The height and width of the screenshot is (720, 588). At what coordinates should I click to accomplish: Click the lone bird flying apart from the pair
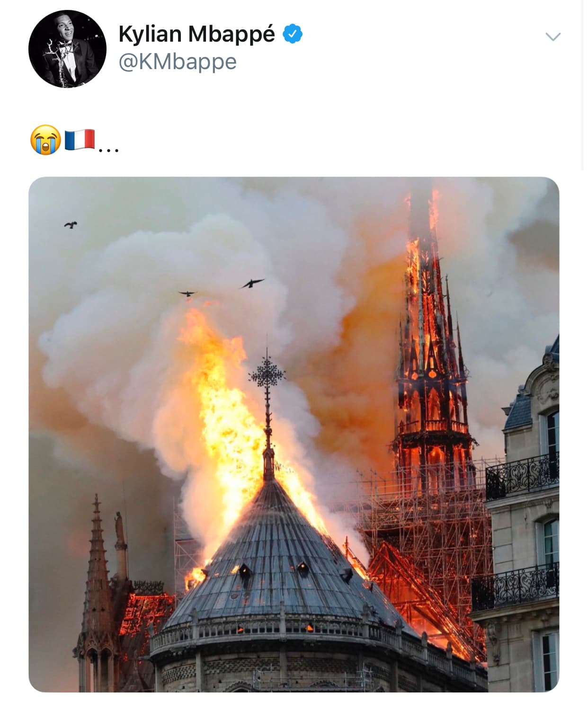[x=71, y=224]
